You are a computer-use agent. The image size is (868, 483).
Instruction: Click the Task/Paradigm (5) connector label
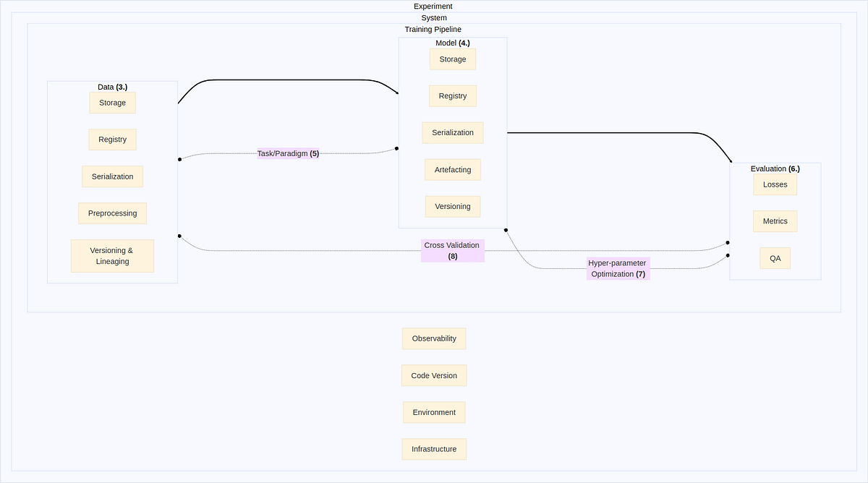(x=288, y=153)
